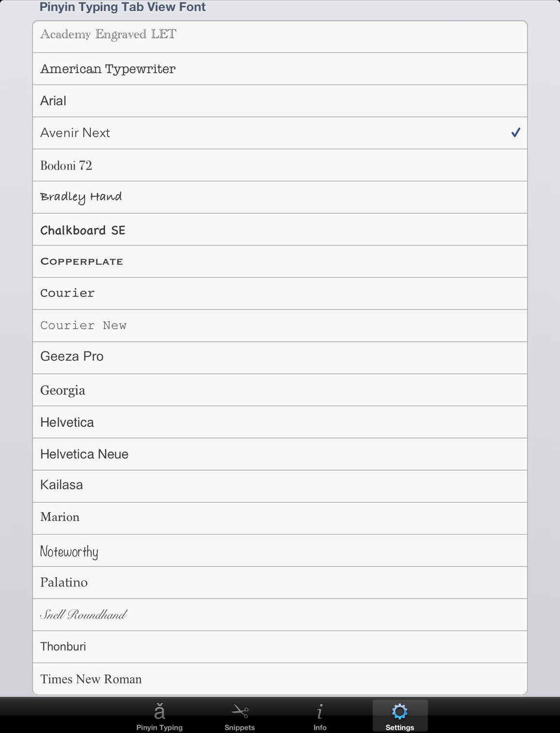Select the Arial font row
This screenshot has width=560, height=733.
pyautogui.click(x=280, y=100)
